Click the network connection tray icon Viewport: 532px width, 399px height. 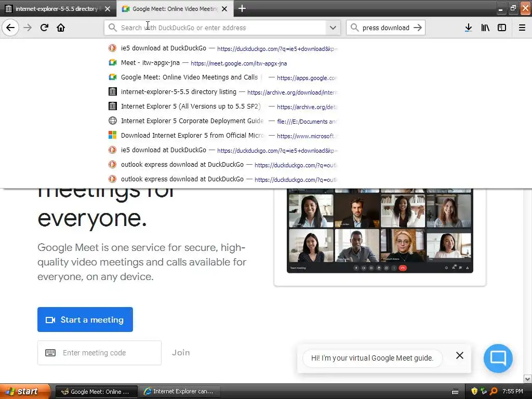pyautogui.click(x=484, y=392)
